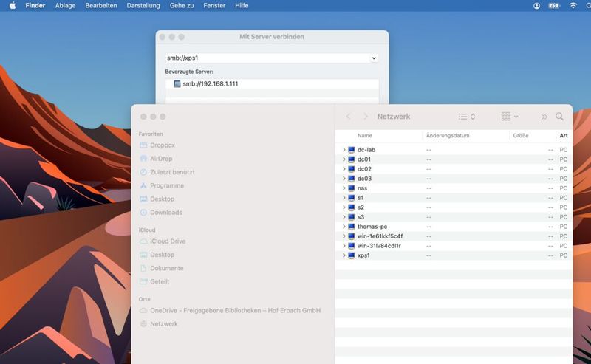Open the Gehe zu menu
Viewport: 591px width, 364px height.
point(182,6)
